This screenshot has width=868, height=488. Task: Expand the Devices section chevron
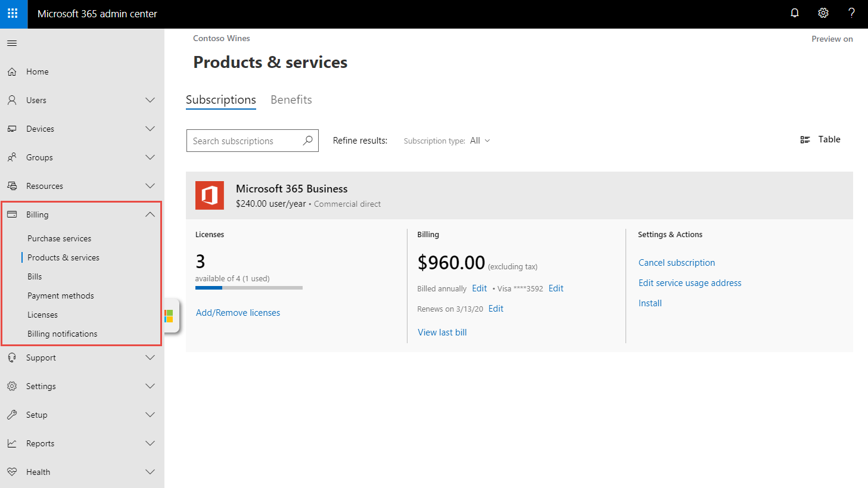pyautogui.click(x=150, y=129)
